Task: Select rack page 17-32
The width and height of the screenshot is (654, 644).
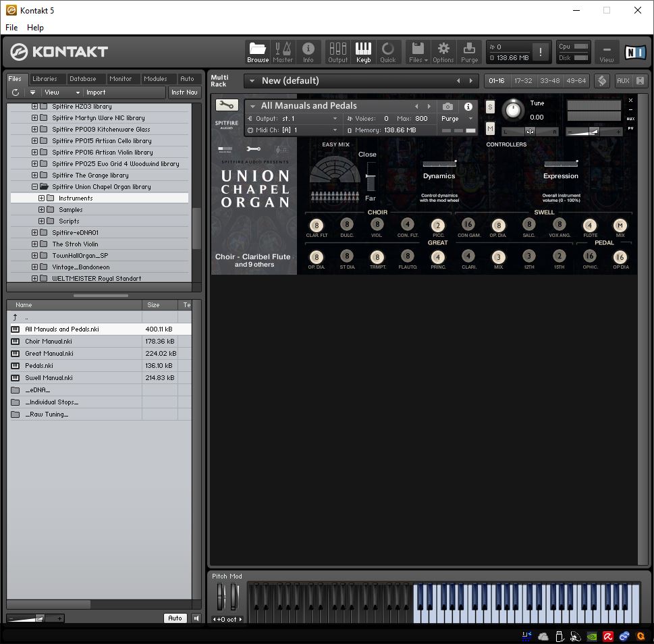Action: tap(523, 80)
